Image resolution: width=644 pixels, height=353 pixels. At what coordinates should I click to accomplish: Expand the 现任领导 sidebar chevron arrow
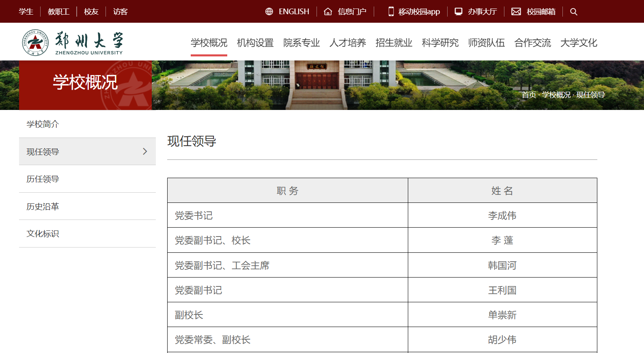click(145, 151)
